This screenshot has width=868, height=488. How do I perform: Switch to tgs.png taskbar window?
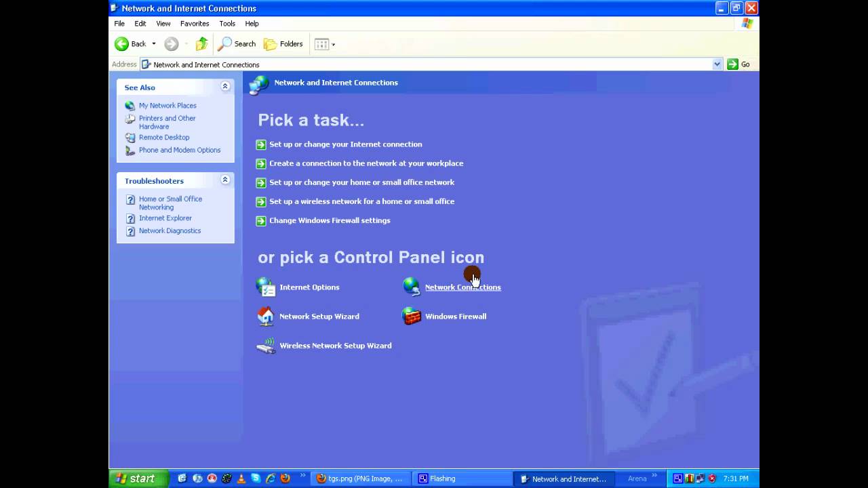360,479
